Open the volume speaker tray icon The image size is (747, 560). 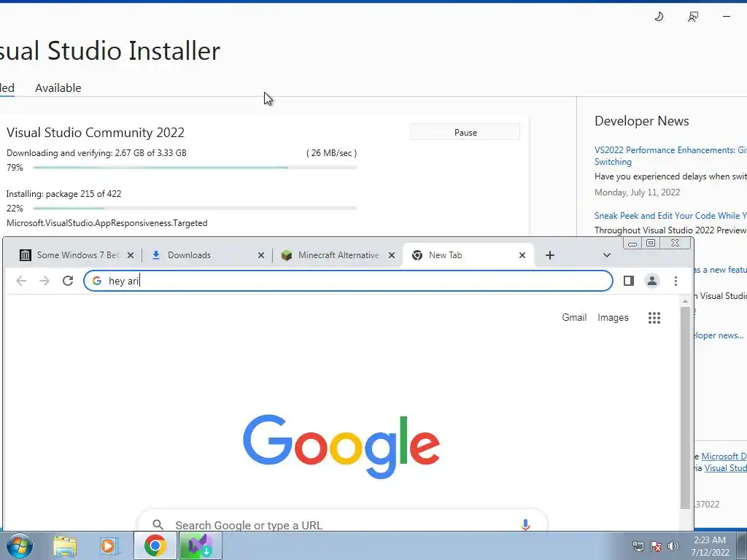[x=673, y=546]
